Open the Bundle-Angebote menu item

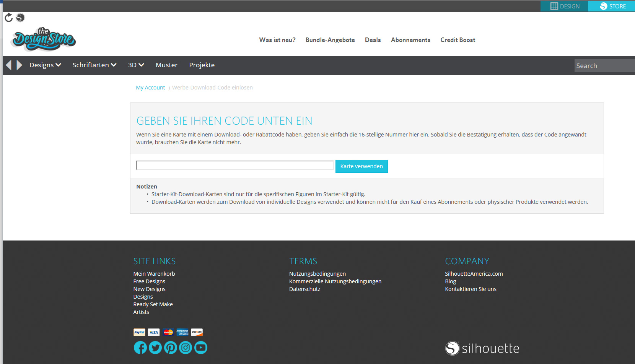pos(330,40)
